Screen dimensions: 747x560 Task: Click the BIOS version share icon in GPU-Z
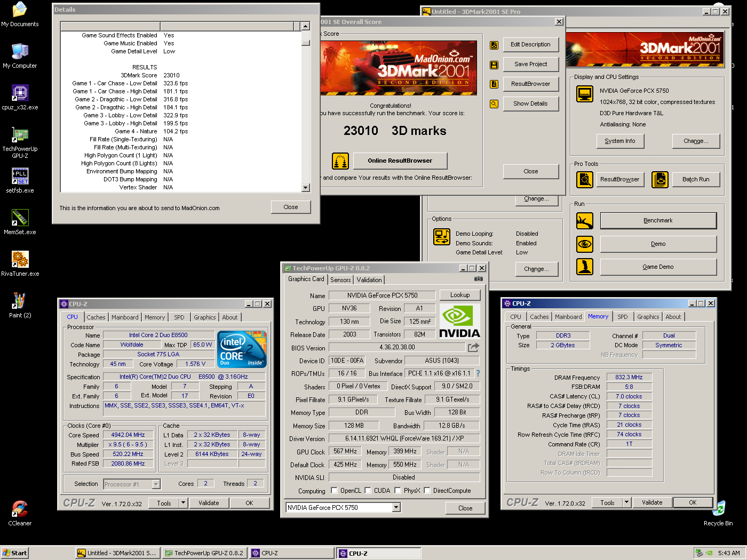coord(473,348)
